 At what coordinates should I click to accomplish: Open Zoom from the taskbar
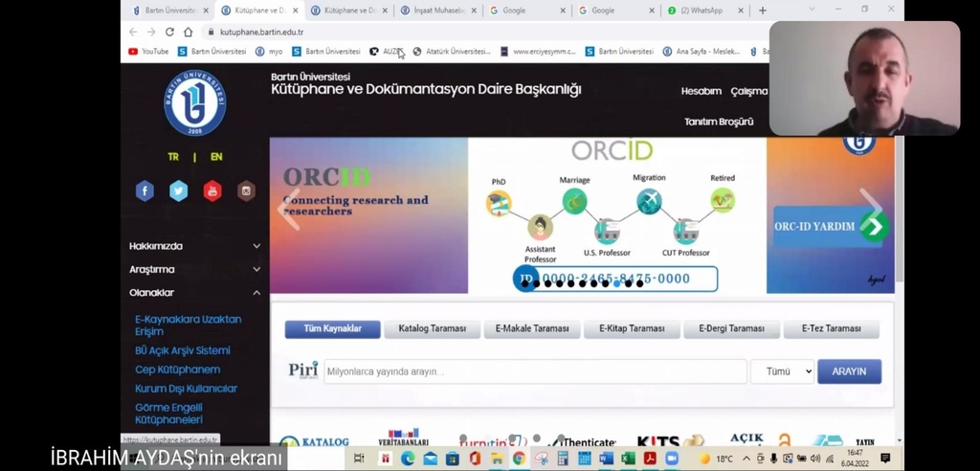pyautogui.click(x=671, y=459)
